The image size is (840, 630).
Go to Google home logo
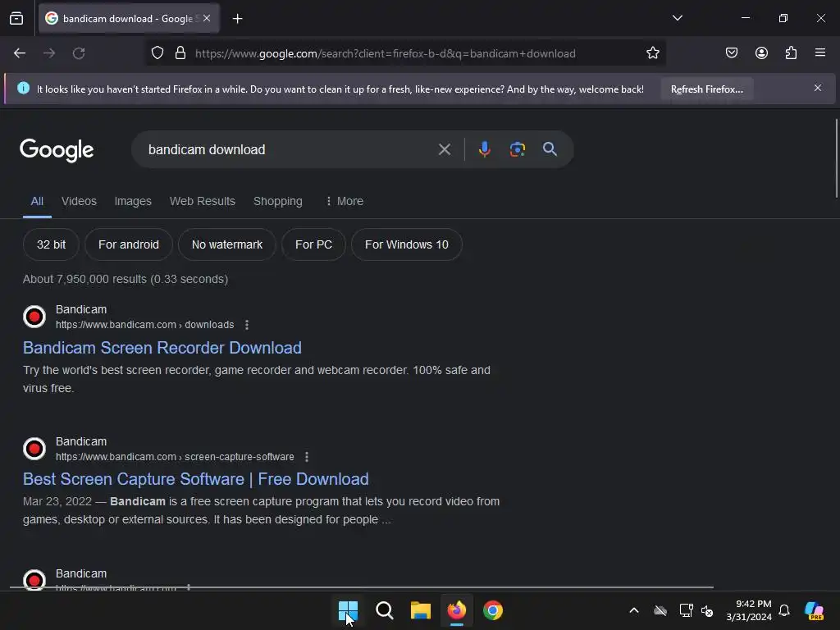click(x=57, y=150)
